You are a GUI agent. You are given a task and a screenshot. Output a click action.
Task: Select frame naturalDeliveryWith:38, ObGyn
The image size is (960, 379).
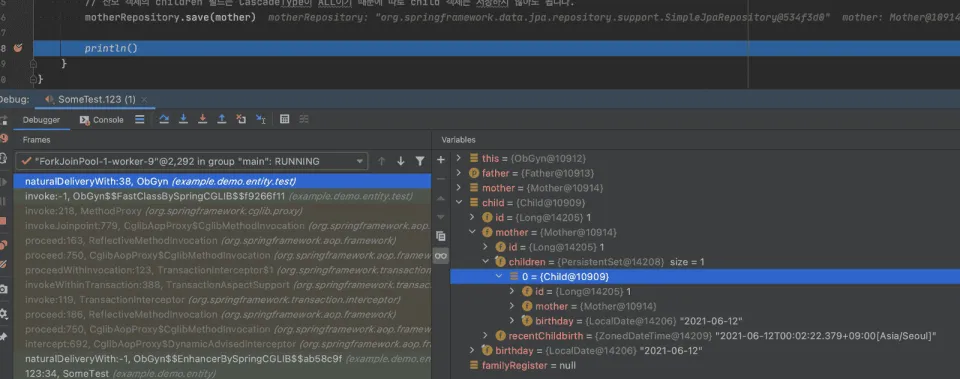point(222,182)
